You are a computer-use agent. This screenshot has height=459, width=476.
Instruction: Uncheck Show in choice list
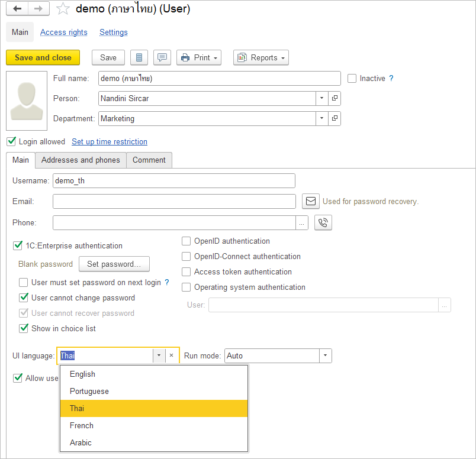[x=24, y=329]
